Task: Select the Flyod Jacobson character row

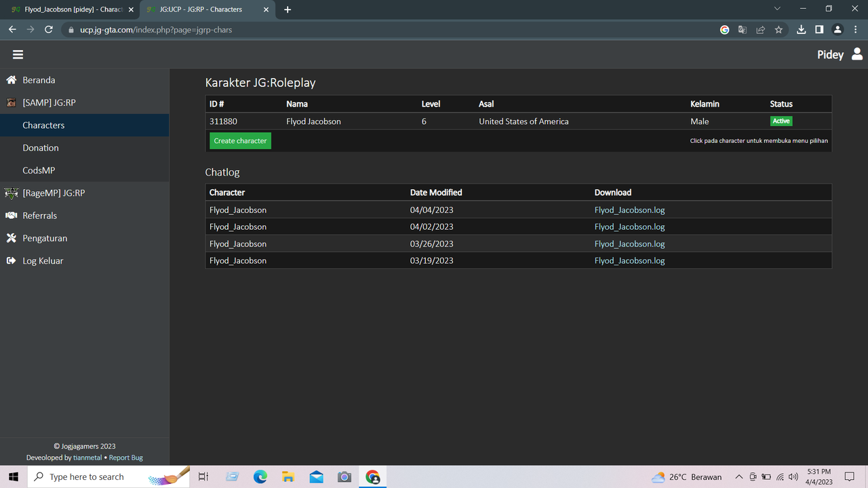Action: click(x=519, y=121)
